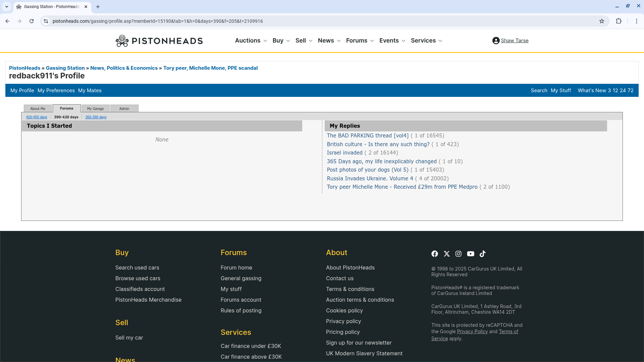Open PPE scandal breadcrumb link
The image size is (644, 362).
(210, 68)
